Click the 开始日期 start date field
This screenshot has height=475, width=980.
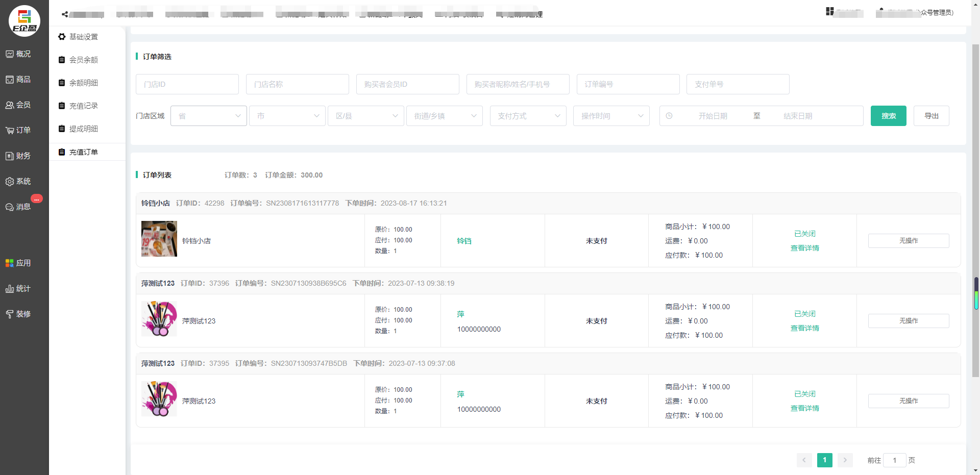pyautogui.click(x=713, y=116)
